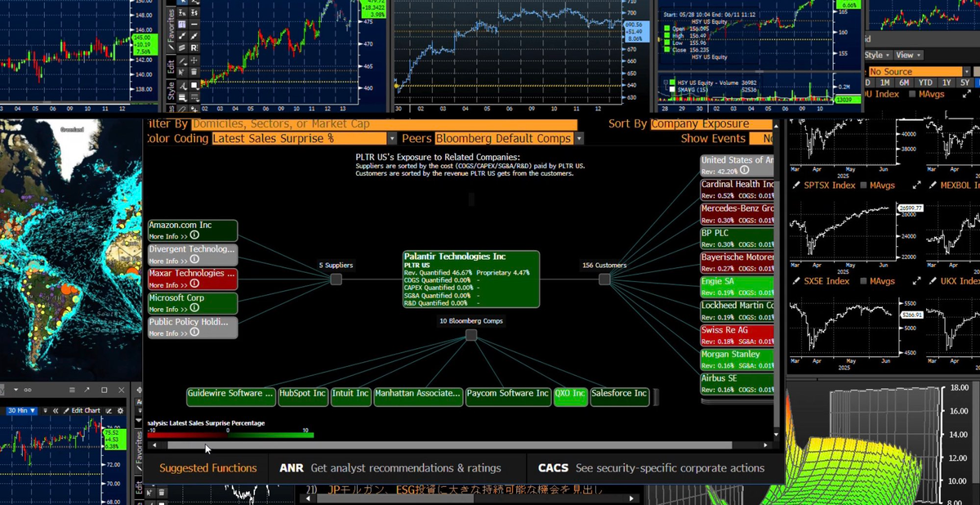This screenshot has height=505, width=980.
Task: Click the pencil edit icon for SPTSX Index
Action: (x=796, y=185)
